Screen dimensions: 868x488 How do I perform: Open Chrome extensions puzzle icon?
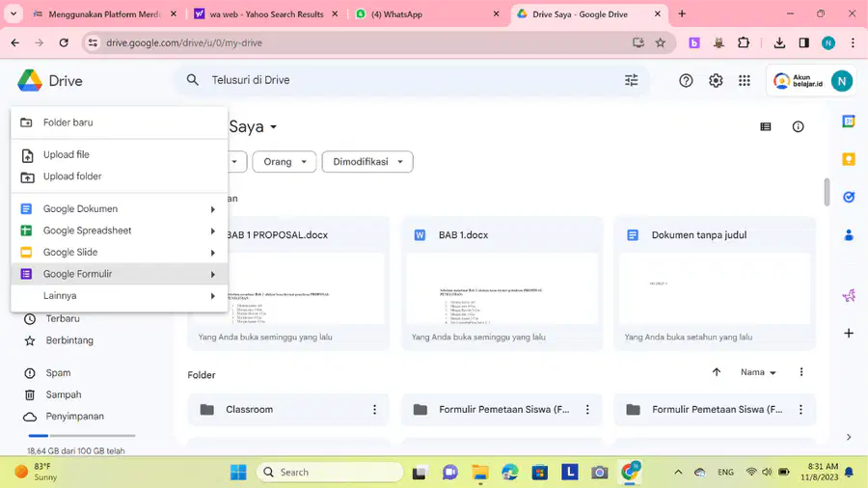tap(744, 42)
